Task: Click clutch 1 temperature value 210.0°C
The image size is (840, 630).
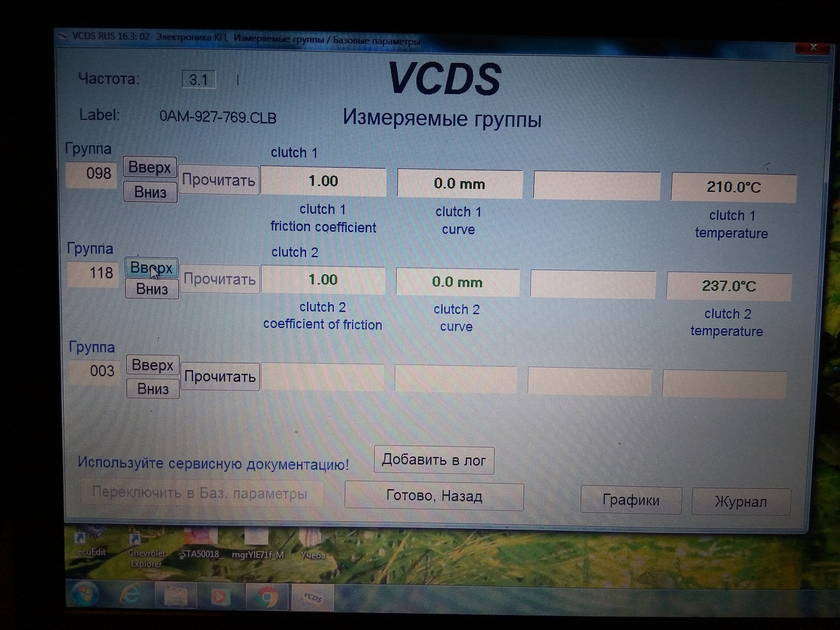Action: coord(734,187)
